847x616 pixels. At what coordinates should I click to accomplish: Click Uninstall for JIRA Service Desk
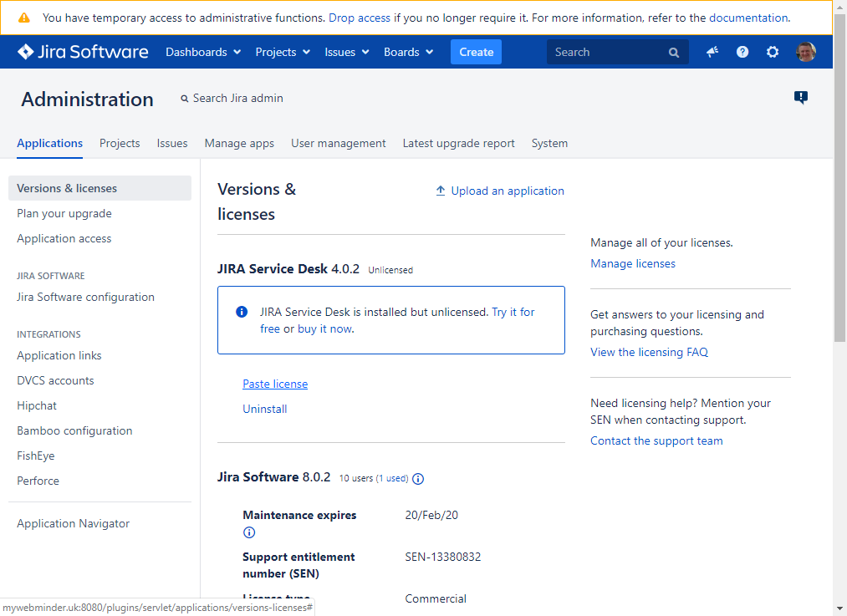click(x=265, y=409)
